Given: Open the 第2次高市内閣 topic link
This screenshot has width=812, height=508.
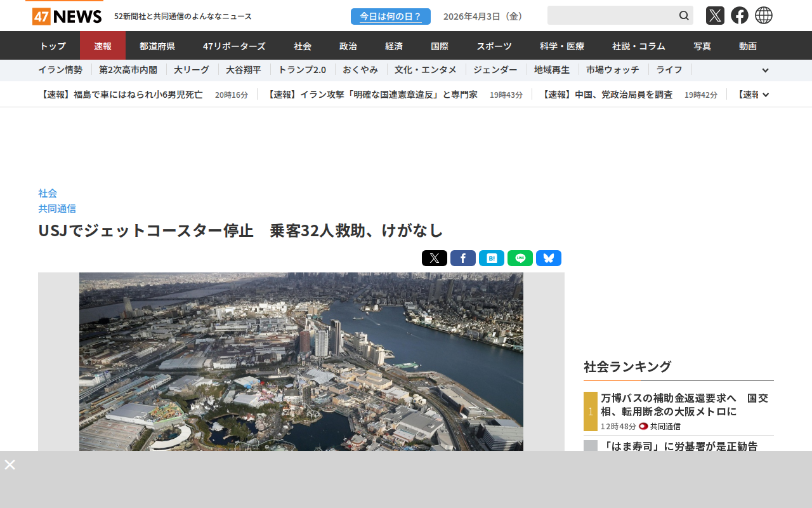Looking at the screenshot, I should (129, 70).
